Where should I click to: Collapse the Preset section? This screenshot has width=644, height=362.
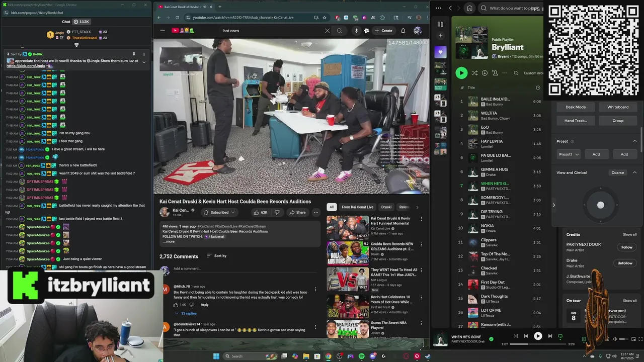634,141
